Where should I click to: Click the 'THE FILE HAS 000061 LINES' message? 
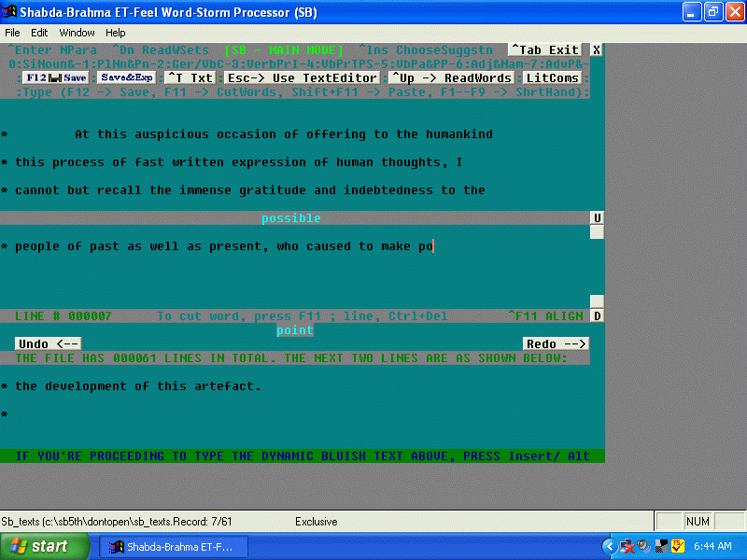pyautogui.click(x=291, y=358)
